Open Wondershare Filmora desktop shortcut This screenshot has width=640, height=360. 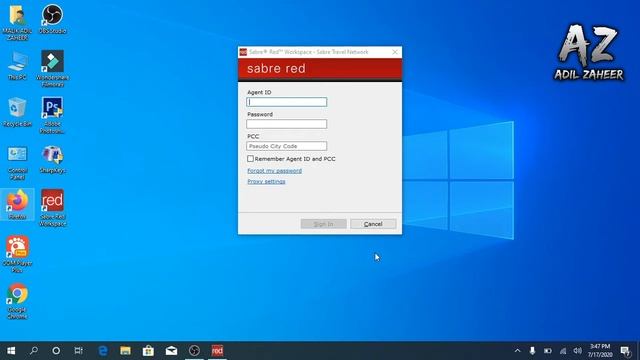click(x=52, y=69)
